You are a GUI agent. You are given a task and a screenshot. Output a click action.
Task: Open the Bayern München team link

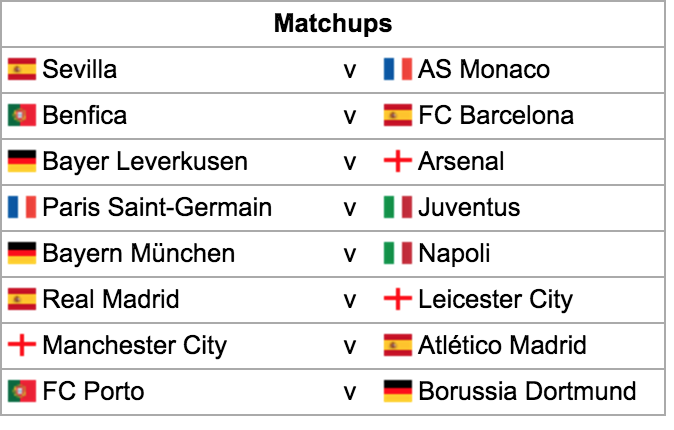pos(139,254)
